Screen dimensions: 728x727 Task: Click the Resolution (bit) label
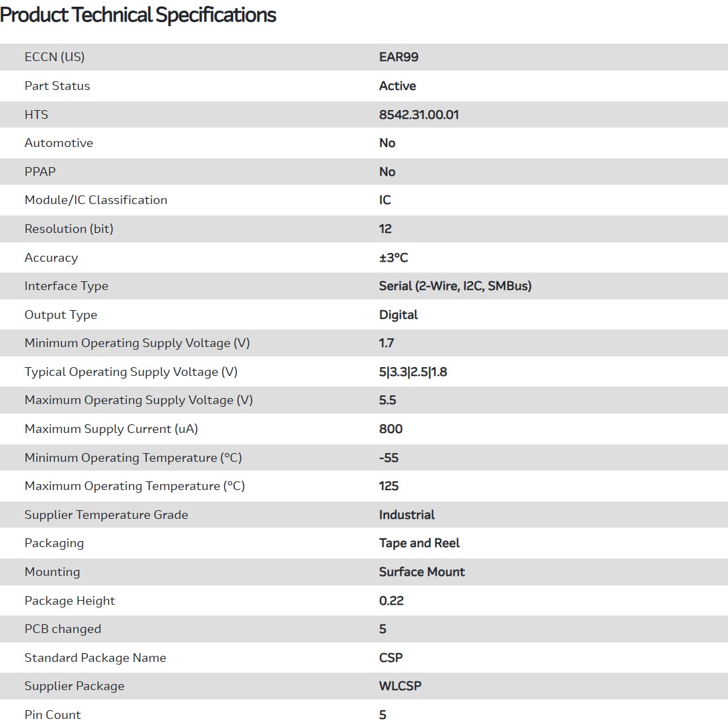pyautogui.click(x=68, y=229)
